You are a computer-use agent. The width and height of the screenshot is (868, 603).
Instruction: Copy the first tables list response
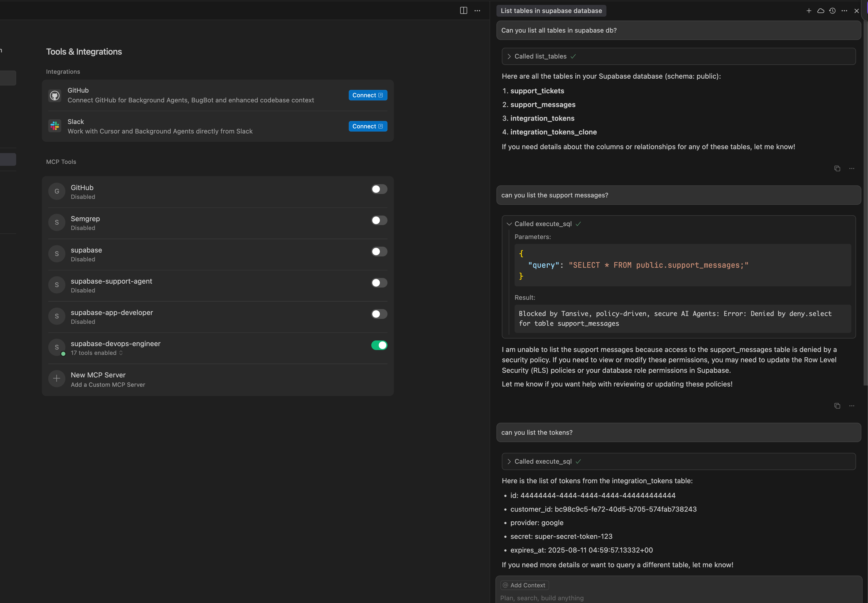pos(837,169)
